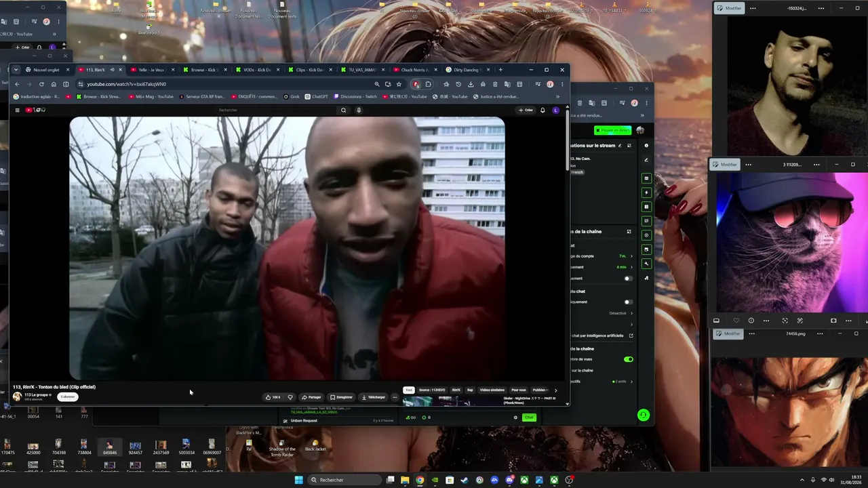Viewport: 868px width, 488px height.
Task: Open Chrome's three-dot menu
Action: point(562,84)
